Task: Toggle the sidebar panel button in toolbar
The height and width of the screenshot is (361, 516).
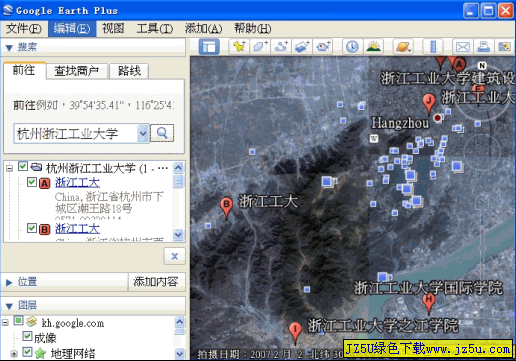Action: click(x=209, y=47)
